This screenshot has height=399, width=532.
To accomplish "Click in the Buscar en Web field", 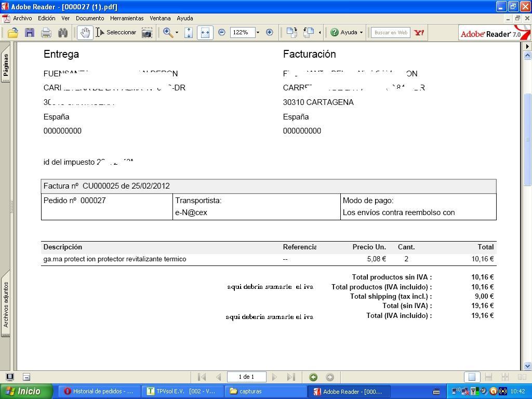I will click(x=391, y=33).
